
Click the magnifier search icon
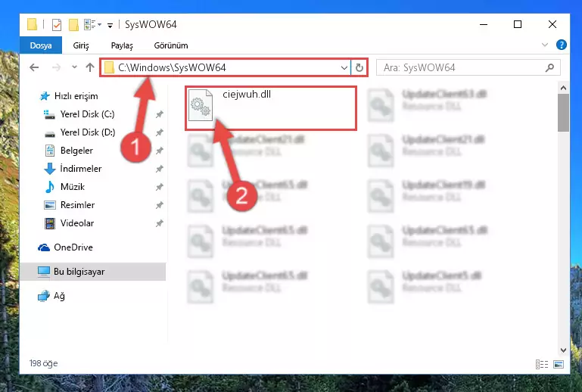pyautogui.click(x=549, y=67)
